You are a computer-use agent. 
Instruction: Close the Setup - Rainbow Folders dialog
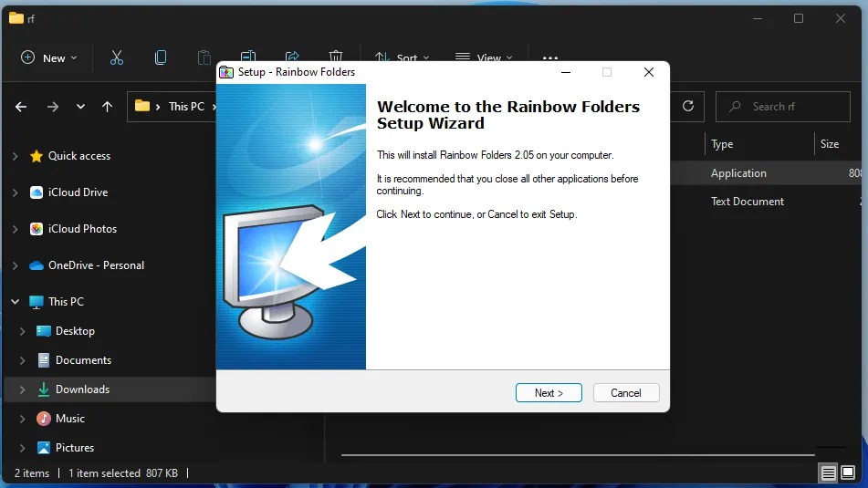[x=649, y=72]
